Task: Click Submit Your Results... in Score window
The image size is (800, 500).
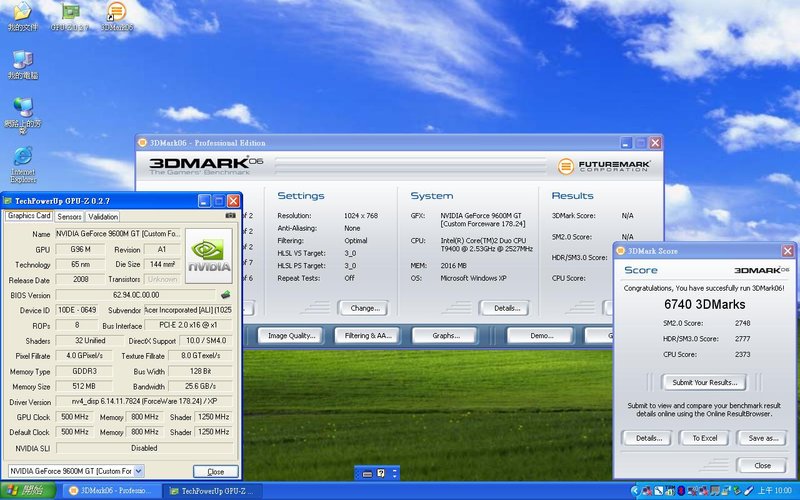Action: 704,382
